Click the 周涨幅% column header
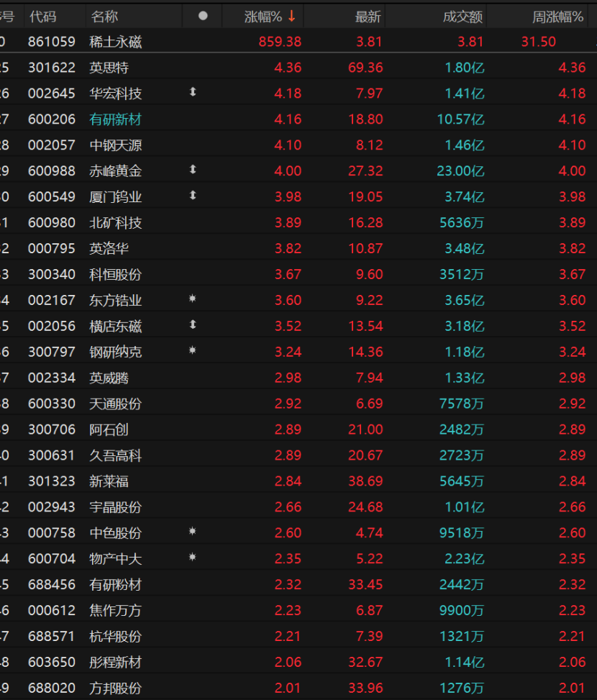Image resolution: width=597 pixels, height=700 pixels. (557, 17)
